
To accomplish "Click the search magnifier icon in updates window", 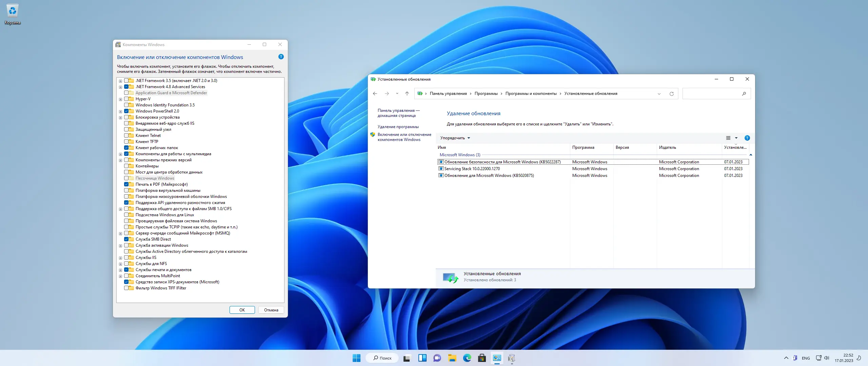I will (744, 94).
